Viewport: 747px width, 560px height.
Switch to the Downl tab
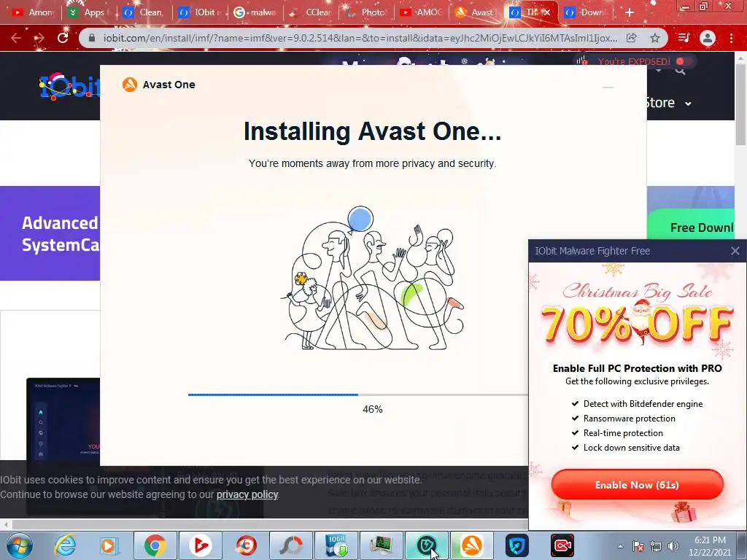coord(585,12)
